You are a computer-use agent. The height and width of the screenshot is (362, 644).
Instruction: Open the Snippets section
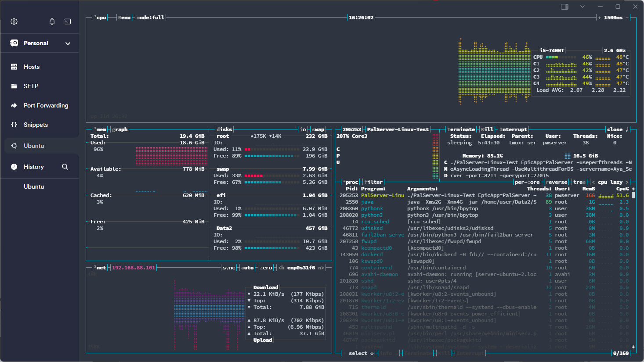coord(40,125)
